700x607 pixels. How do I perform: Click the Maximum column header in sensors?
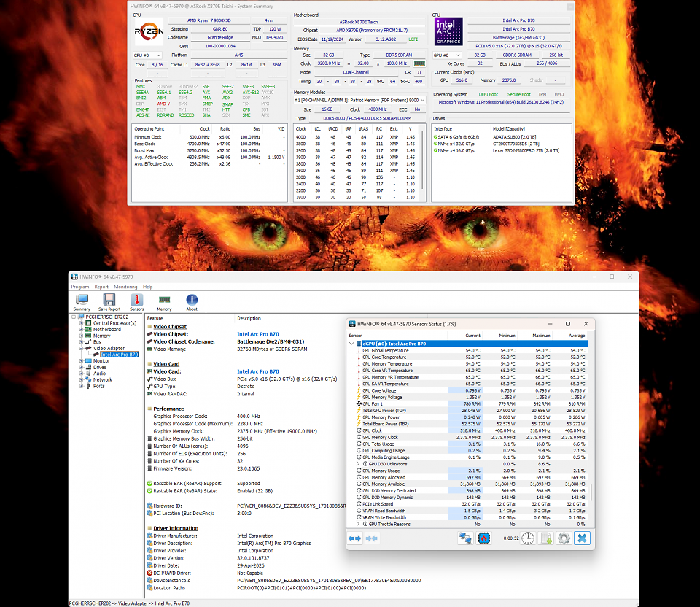(534, 336)
